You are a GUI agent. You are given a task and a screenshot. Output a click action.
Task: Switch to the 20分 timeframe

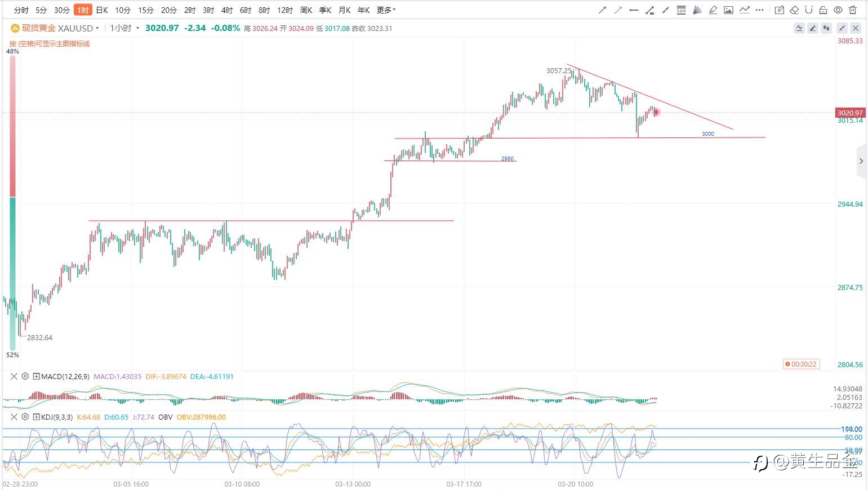(169, 10)
